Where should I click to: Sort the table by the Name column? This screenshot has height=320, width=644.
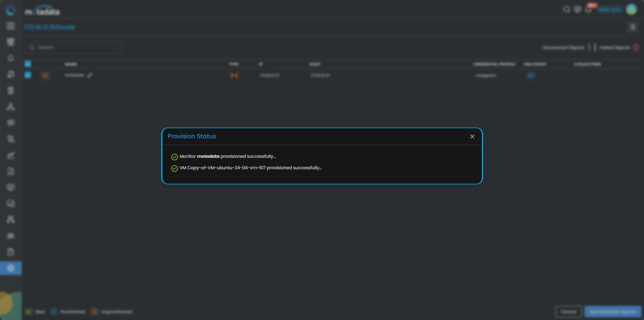[x=71, y=64]
